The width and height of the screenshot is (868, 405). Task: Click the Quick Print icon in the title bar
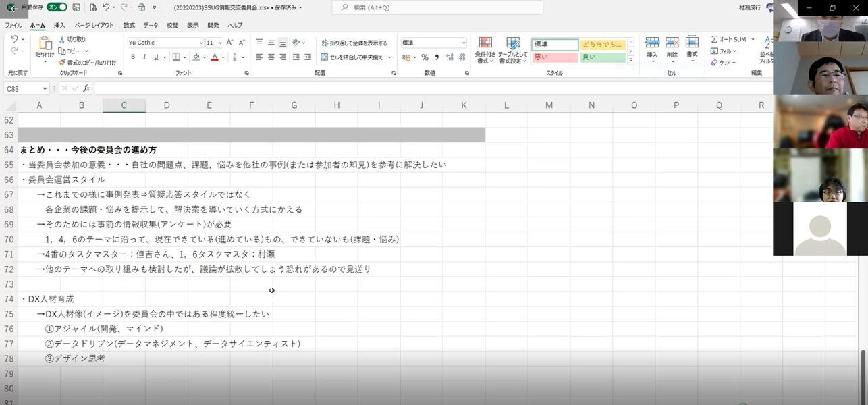141,7
